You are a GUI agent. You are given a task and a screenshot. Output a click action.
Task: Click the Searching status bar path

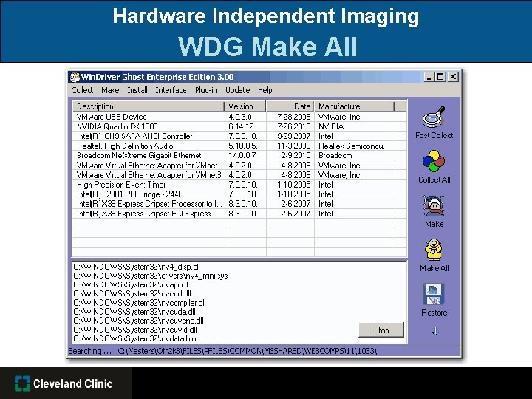(248, 351)
